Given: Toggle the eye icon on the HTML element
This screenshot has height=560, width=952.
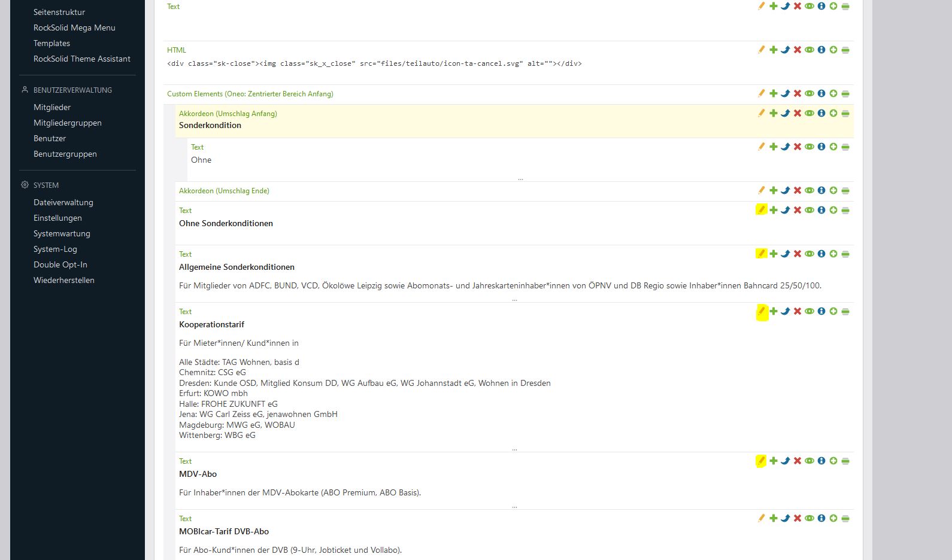Looking at the screenshot, I should coord(809,50).
